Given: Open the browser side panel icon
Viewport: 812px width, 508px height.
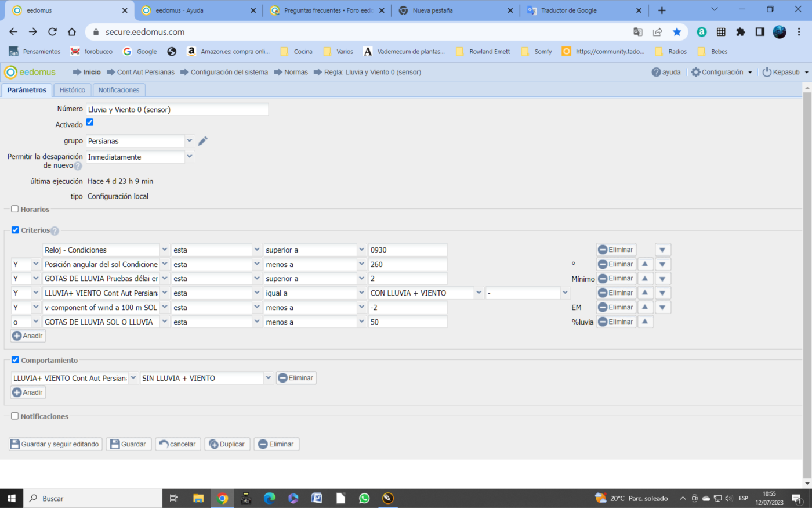Looking at the screenshot, I should click(760, 32).
